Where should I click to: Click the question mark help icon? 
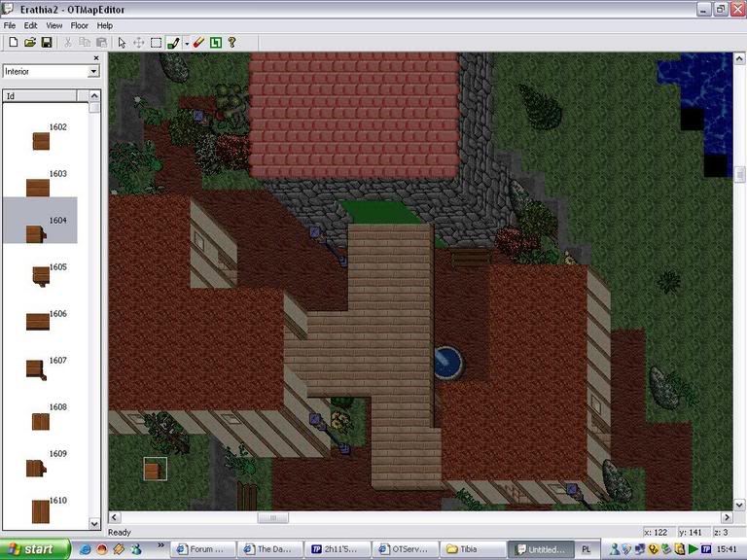pos(232,43)
